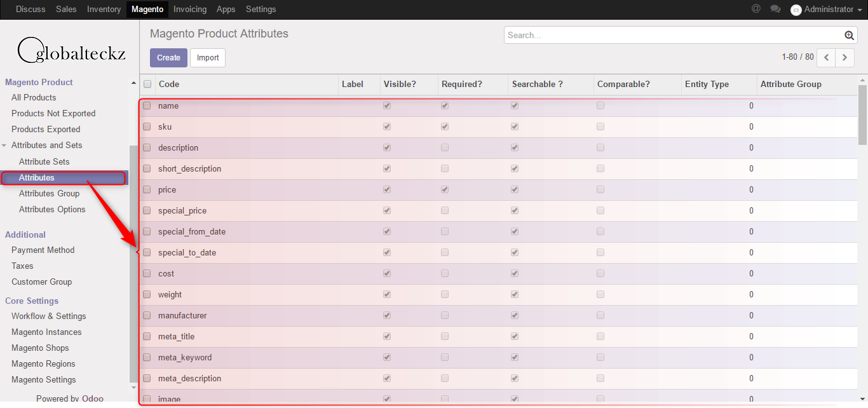Open the short_description attribute row
The image size is (868, 408).
point(499,169)
